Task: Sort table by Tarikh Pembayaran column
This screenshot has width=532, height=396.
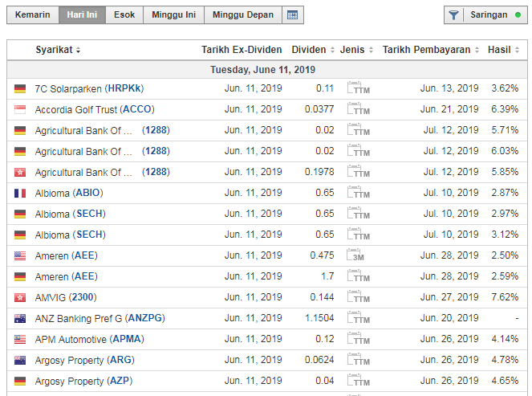Action: 431,50
